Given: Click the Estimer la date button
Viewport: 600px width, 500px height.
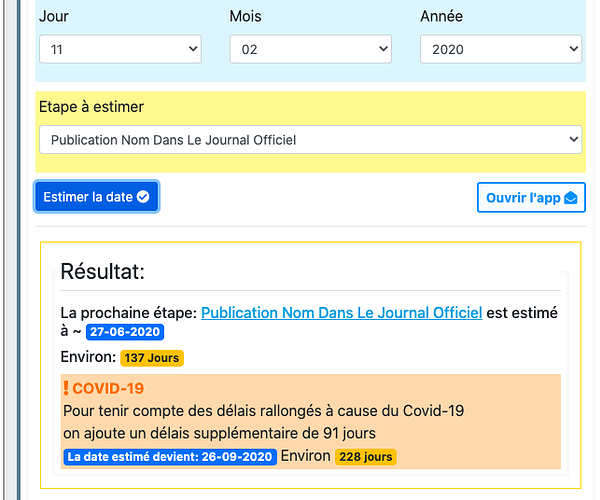Looking at the screenshot, I should pyautogui.click(x=96, y=197).
